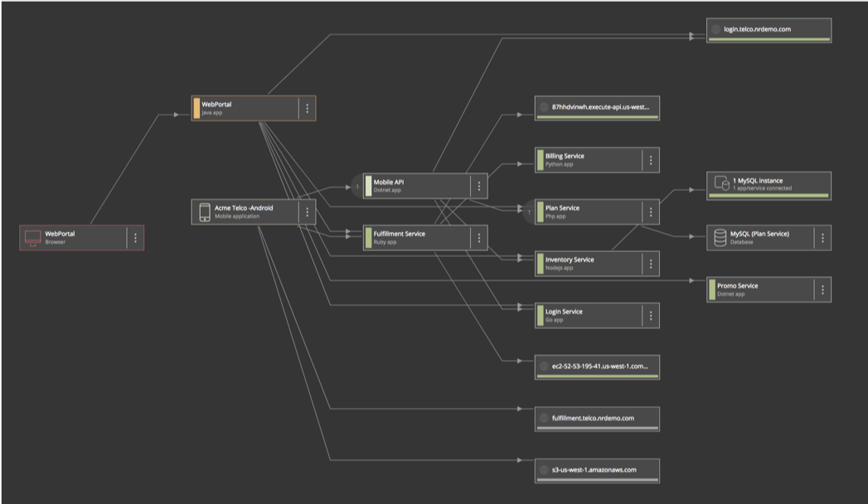Select the s3-us-west-1.amazonaws.com external label

594,470
